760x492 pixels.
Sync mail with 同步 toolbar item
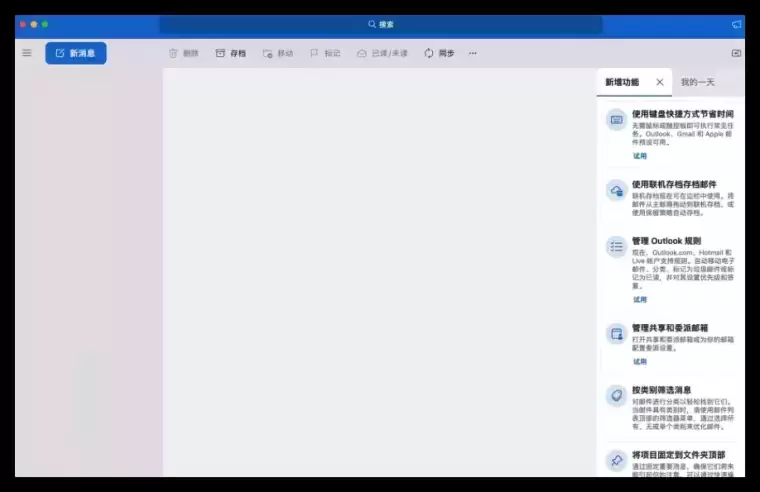click(x=439, y=53)
